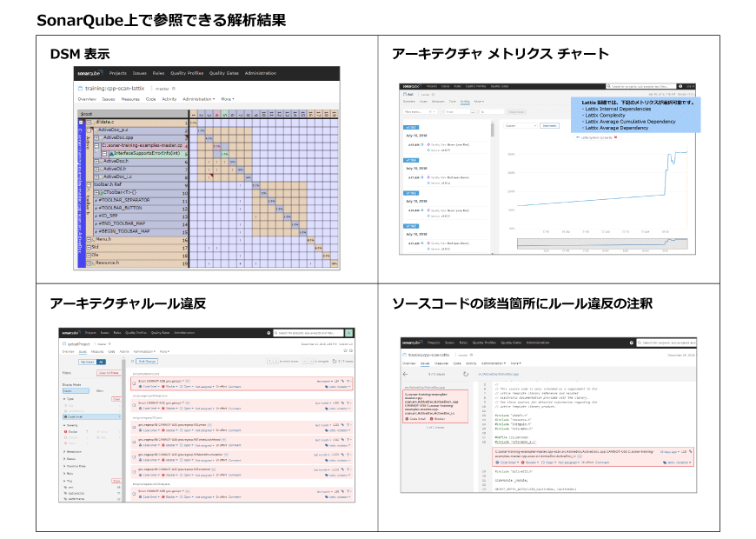Expand ActiveDoc.cpp row in DSM tree
The height and width of the screenshot is (539, 756).
pos(96,138)
